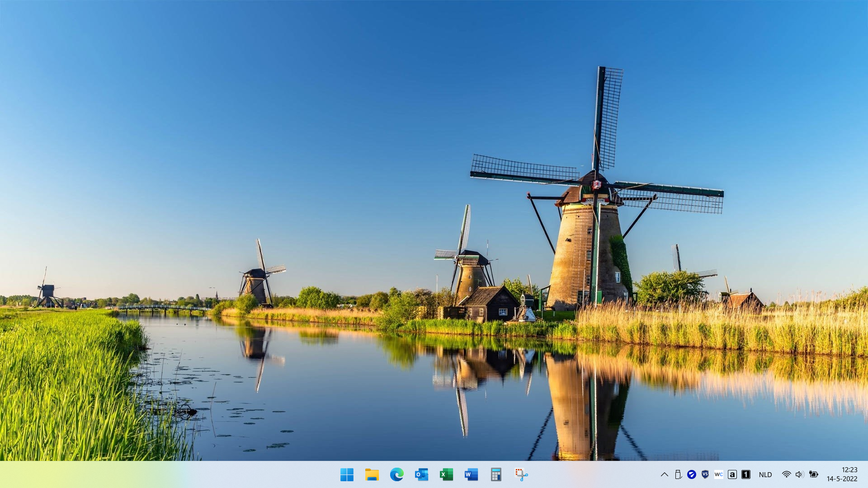Click the number '1' tray indicator

click(745, 474)
